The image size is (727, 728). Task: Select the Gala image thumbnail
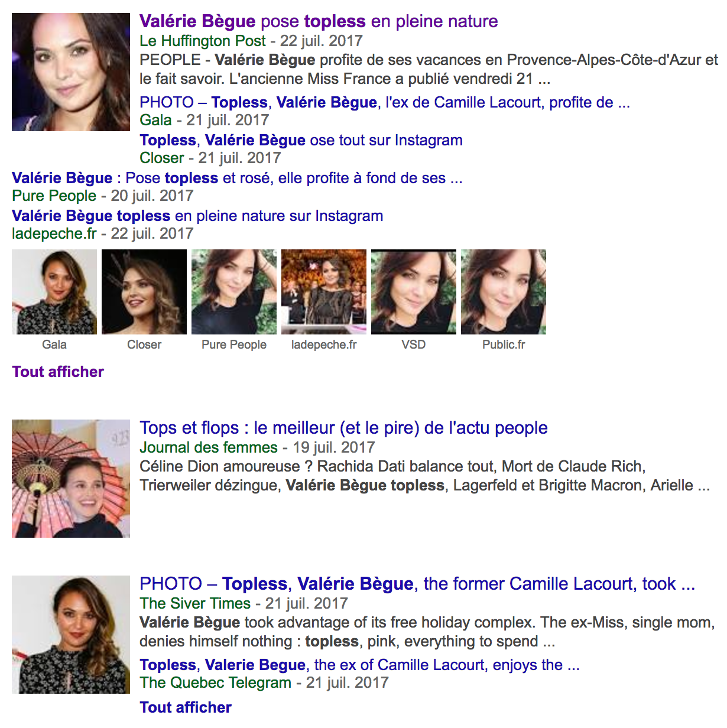[54, 292]
